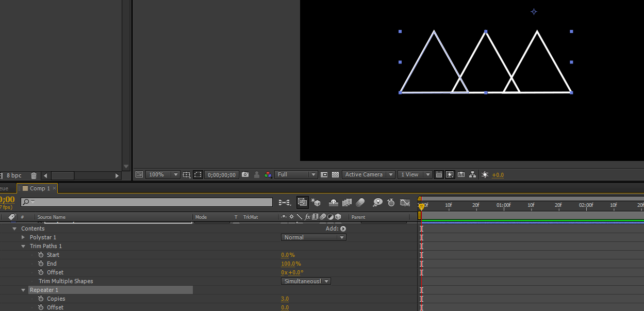Toggle the End property stopwatch
The width and height of the screenshot is (644, 311).
point(41,264)
